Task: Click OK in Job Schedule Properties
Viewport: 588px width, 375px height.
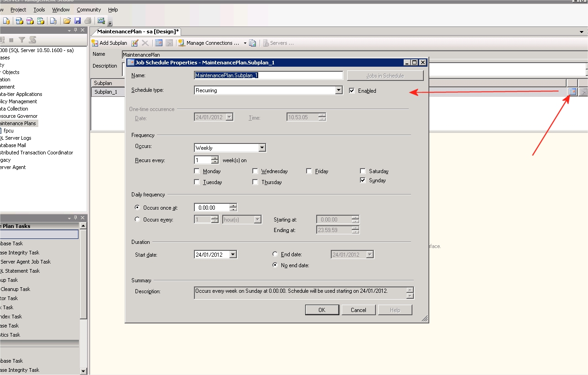Action: 322,310
